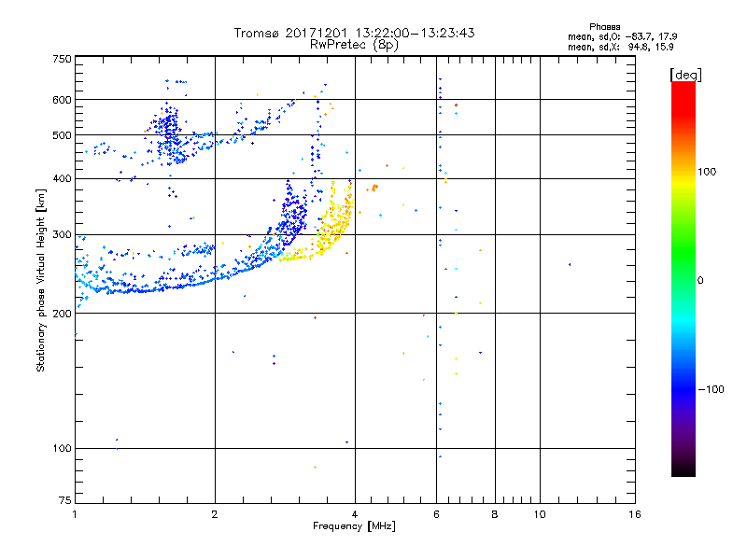Click the x-axis tick label '2'
Viewport: 747px width, 560px height.
215,514
